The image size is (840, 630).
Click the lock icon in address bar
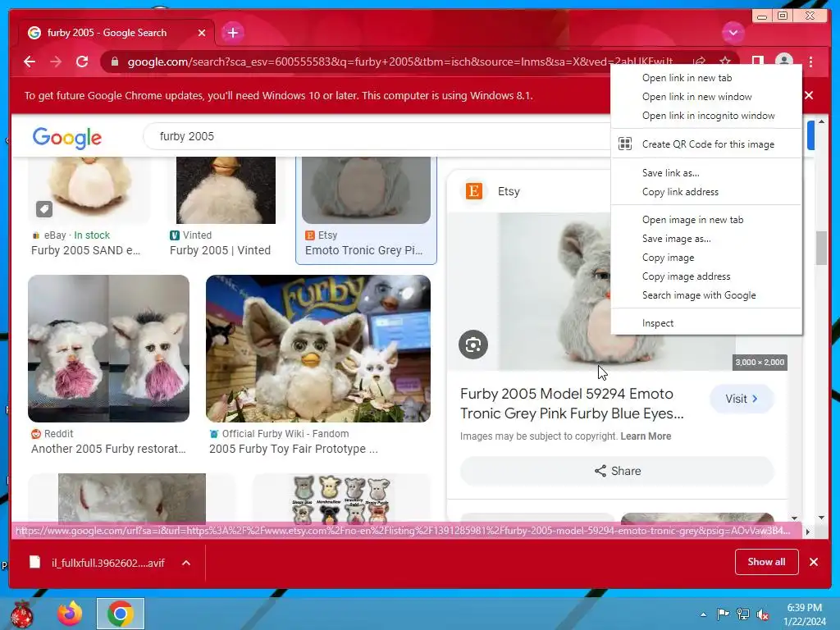[x=114, y=62]
